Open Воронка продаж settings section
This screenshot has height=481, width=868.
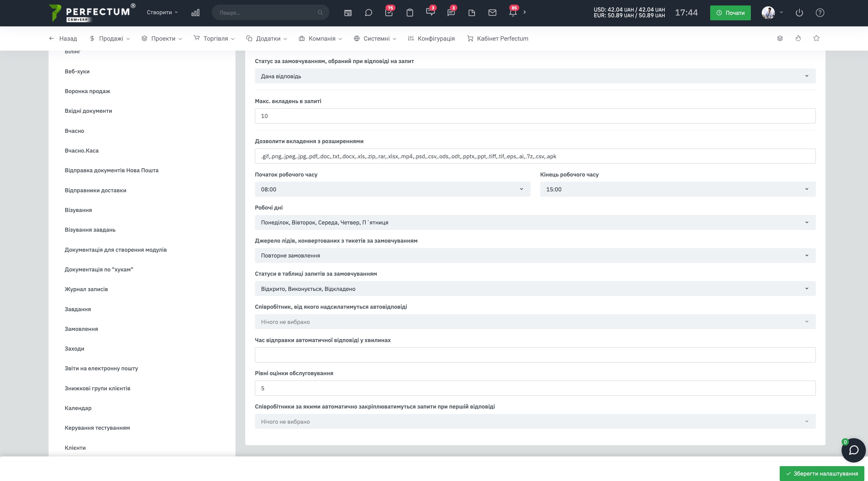88,91
